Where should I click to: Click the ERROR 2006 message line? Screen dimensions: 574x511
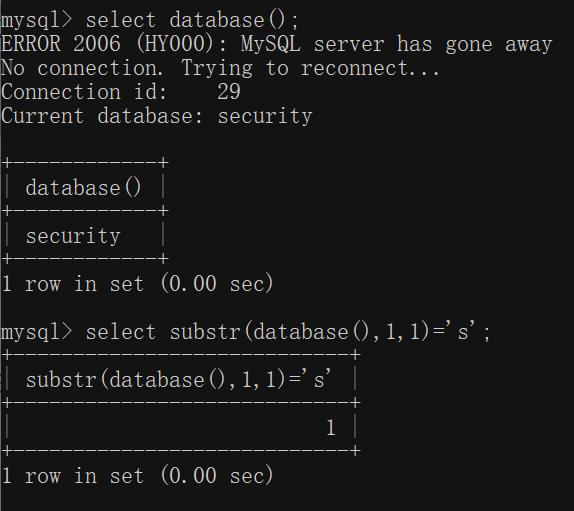pyautogui.click(x=276, y=44)
